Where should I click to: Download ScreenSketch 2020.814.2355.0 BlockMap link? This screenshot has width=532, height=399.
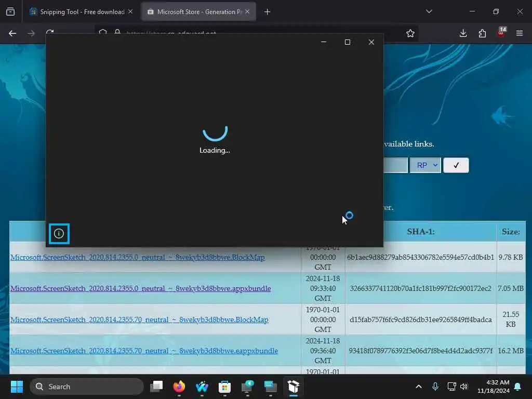[137, 257]
